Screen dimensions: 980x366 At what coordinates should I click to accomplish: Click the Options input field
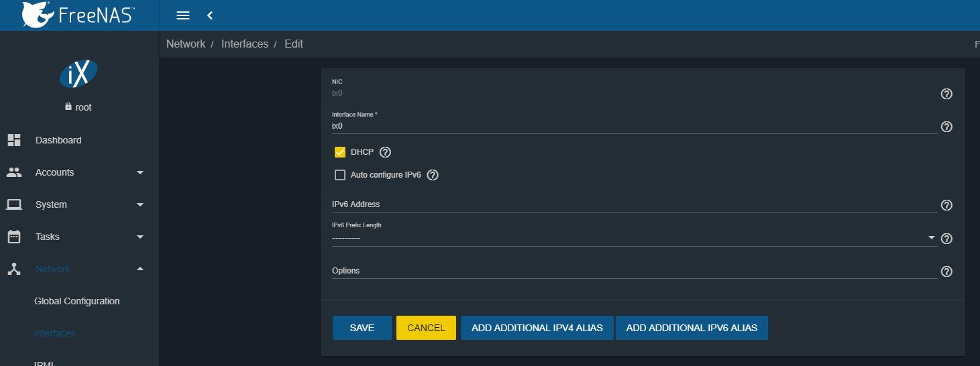(634, 271)
